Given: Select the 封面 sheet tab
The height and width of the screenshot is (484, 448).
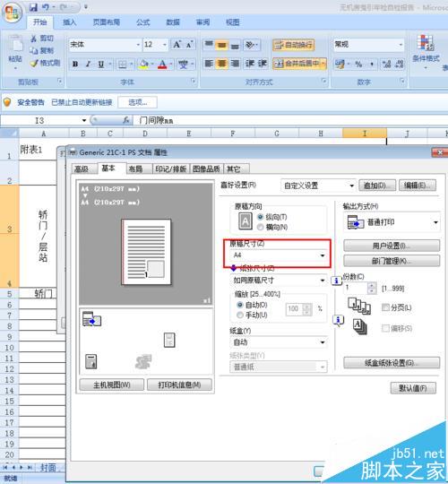Looking at the screenshot, I should pos(48,468).
